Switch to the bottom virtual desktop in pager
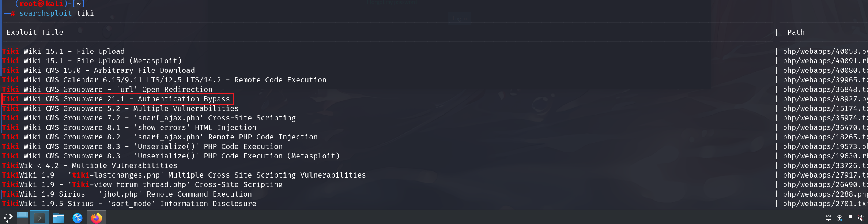Screen dimensions: 868x224 (x=22, y=221)
